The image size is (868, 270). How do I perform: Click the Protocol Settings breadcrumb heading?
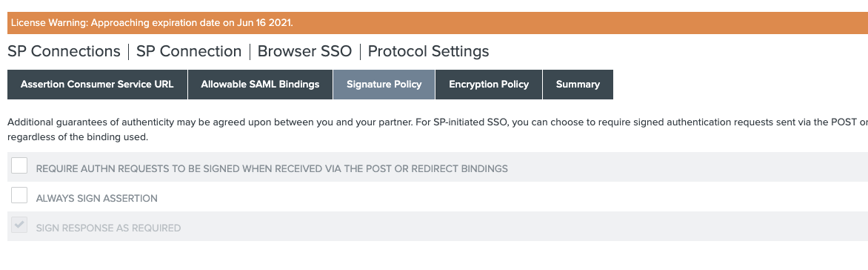429,52
